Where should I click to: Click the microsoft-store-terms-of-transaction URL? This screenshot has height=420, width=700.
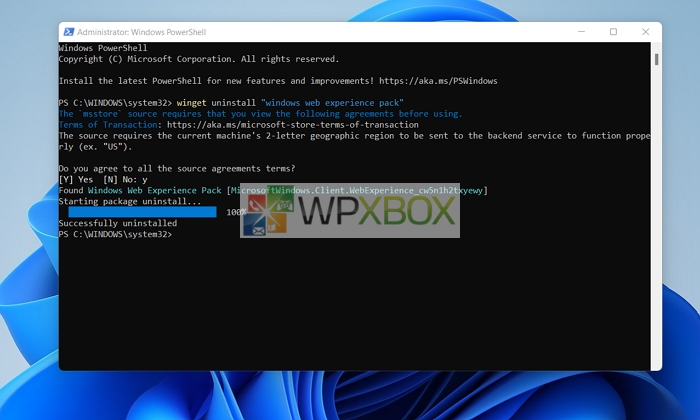293,125
